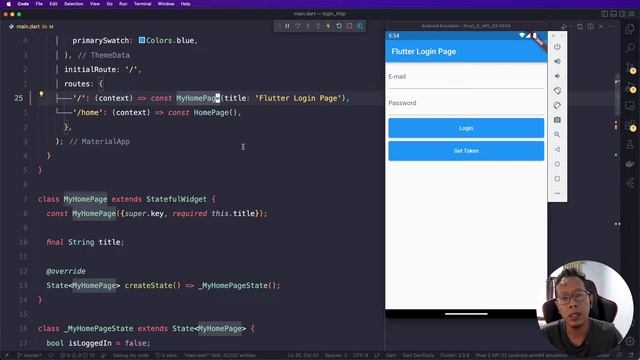Tap the emulator Back triangle button
Screen dimensions: 640x360
point(557,149)
